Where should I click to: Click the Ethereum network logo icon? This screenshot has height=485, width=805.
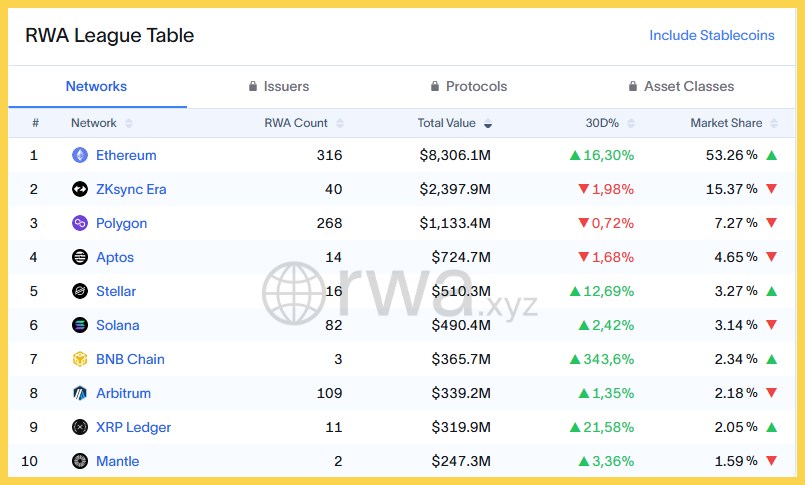tap(80, 155)
